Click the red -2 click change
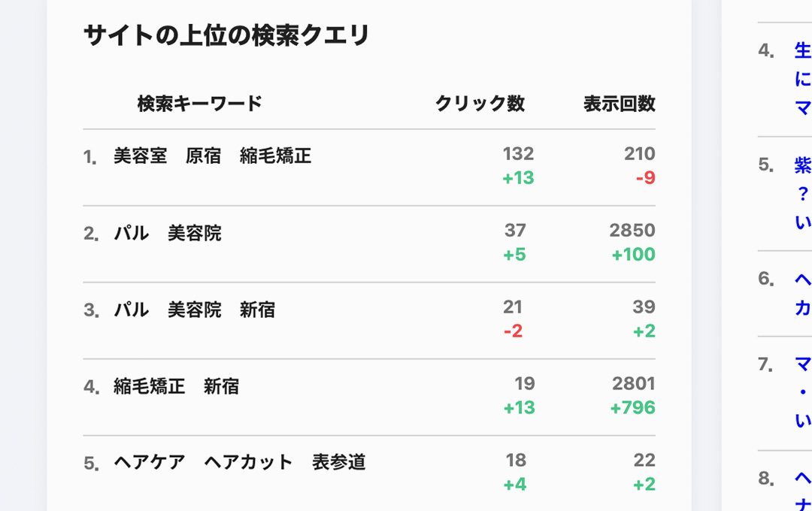 [513, 331]
